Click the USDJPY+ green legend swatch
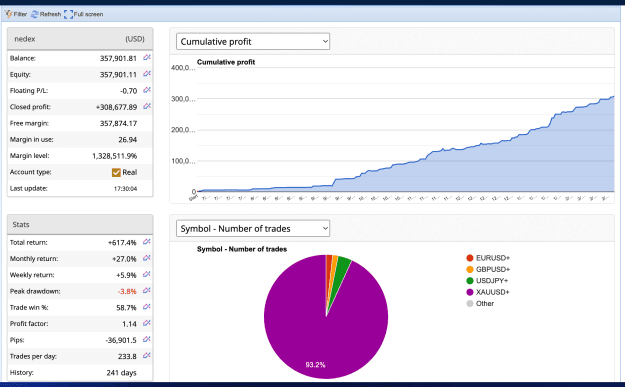The width and height of the screenshot is (625, 387). coord(470,281)
